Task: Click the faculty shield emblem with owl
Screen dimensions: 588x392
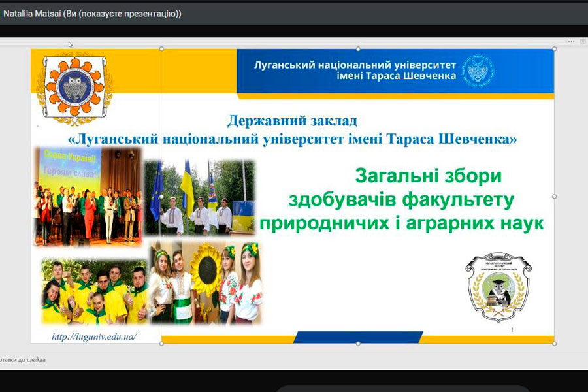Action: pyautogui.click(x=498, y=287)
